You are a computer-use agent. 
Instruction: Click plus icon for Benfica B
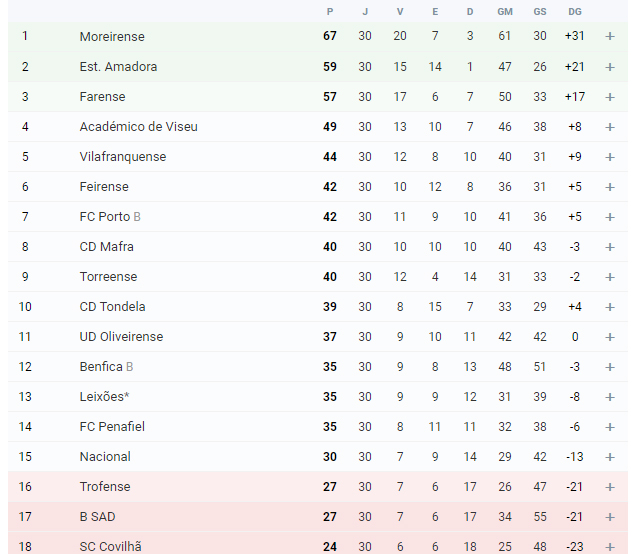click(x=610, y=367)
